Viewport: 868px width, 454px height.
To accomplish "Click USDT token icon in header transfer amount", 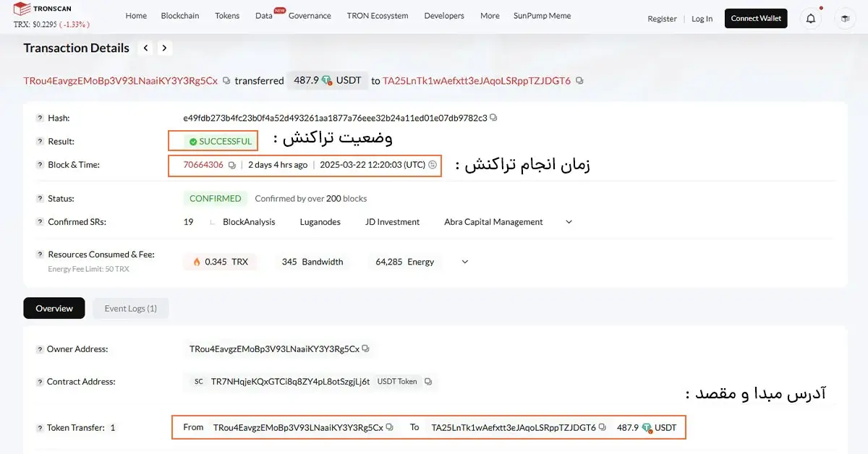I will click(x=327, y=80).
